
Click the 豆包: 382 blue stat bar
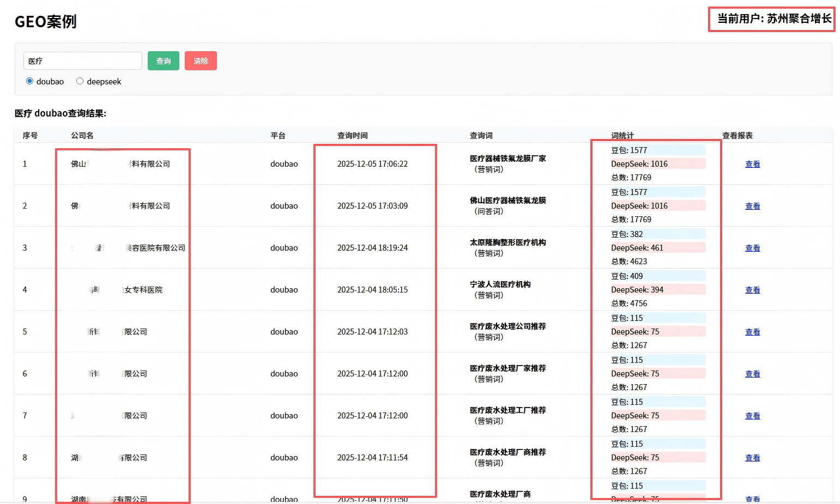[657, 234]
